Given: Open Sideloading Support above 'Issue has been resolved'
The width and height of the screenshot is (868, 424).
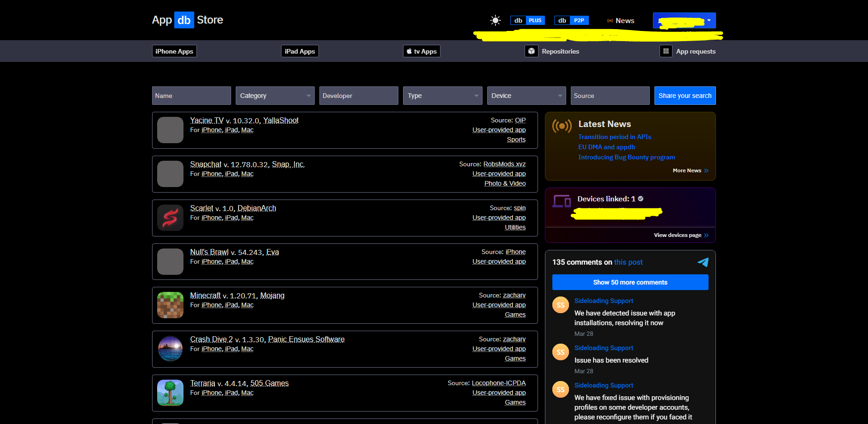Looking at the screenshot, I should [604, 348].
